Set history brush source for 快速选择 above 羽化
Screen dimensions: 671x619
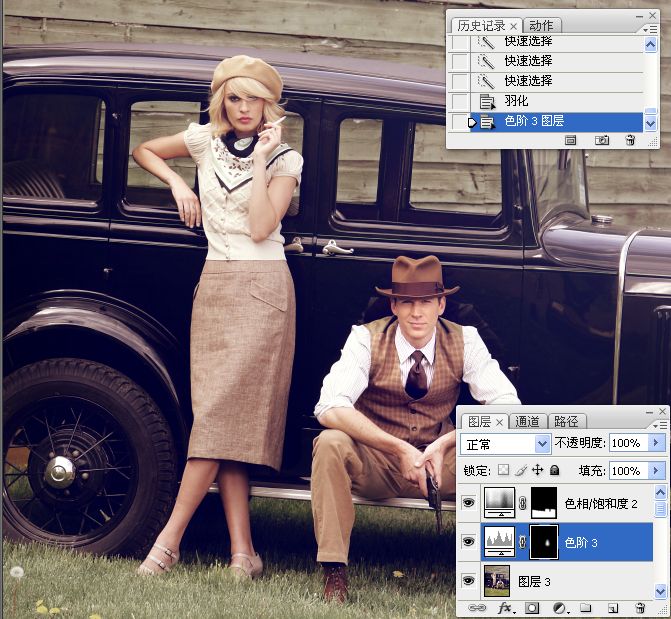[x=460, y=81]
